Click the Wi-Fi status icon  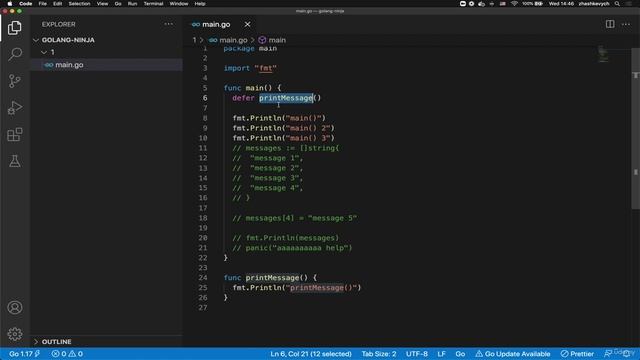514,4
